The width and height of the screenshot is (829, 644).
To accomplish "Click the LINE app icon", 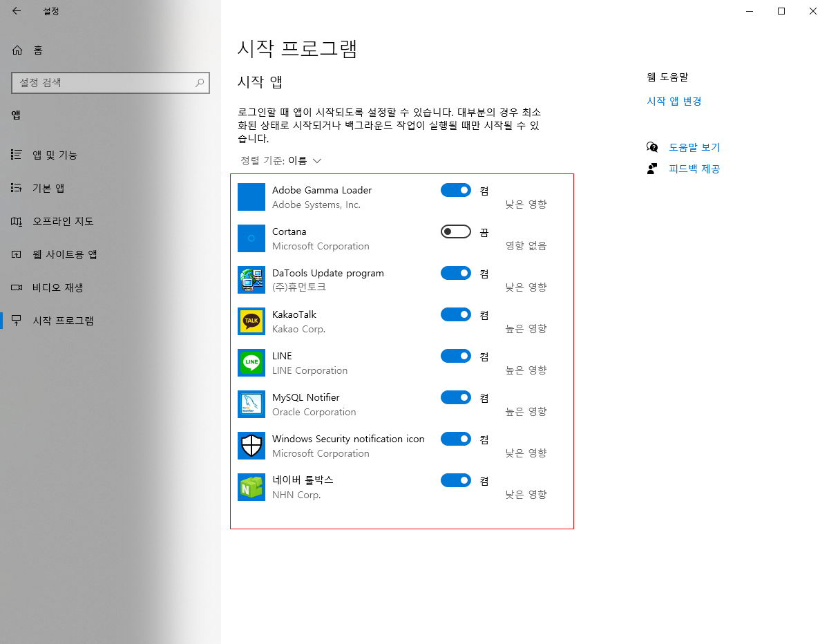I will tap(251, 363).
